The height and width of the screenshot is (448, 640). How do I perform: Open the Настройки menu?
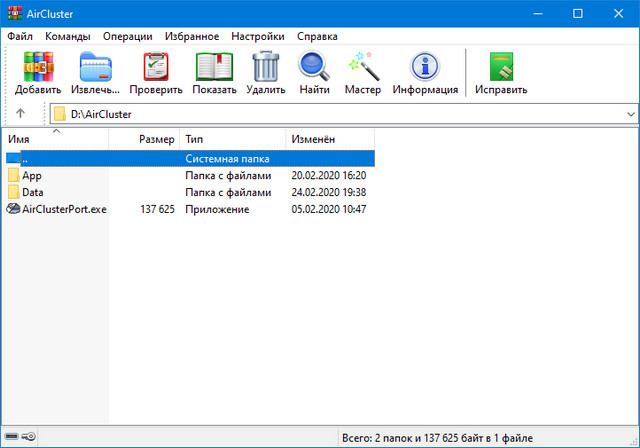(x=257, y=36)
